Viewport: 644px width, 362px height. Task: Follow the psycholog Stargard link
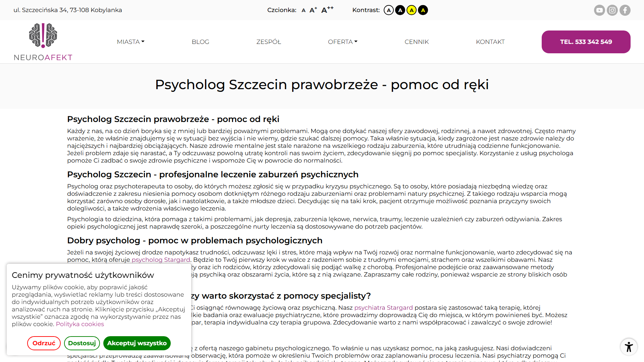[161, 260]
